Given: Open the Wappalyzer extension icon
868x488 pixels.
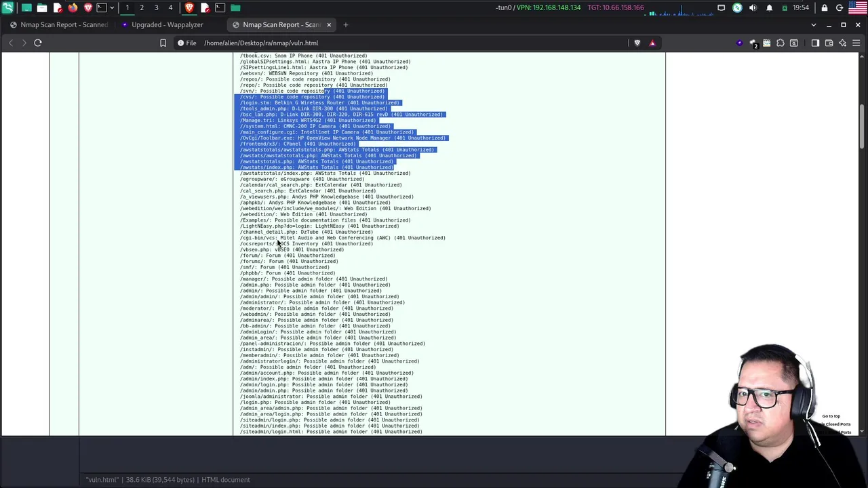Looking at the screenshot, I should [x=740, y=43].
